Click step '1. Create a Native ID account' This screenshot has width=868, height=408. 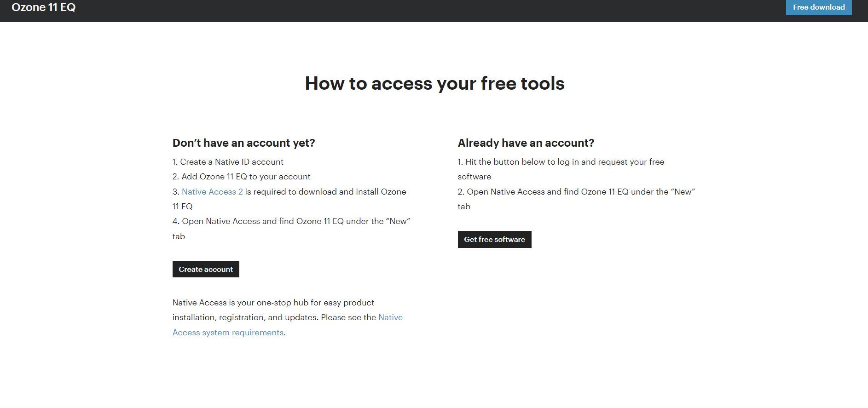click(x=228, y=162)
